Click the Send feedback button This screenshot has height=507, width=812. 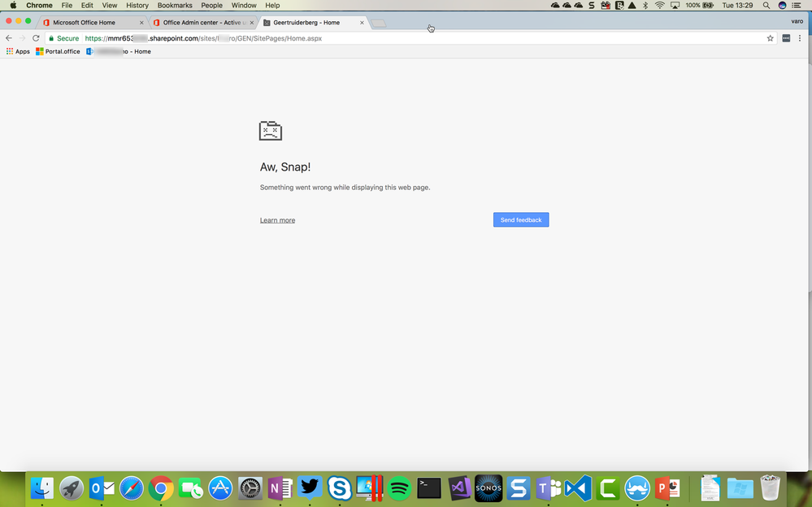pyautogui.click(x=521, y=220)
